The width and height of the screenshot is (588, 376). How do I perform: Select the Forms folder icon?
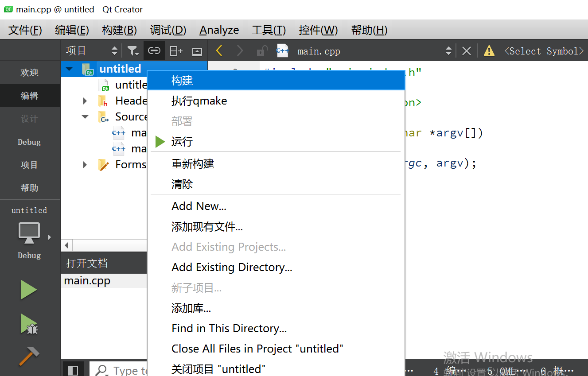[103, 165]
